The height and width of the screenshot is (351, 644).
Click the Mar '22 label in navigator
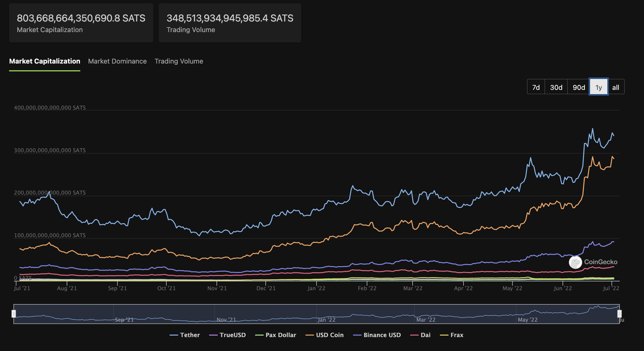point(426,320)
